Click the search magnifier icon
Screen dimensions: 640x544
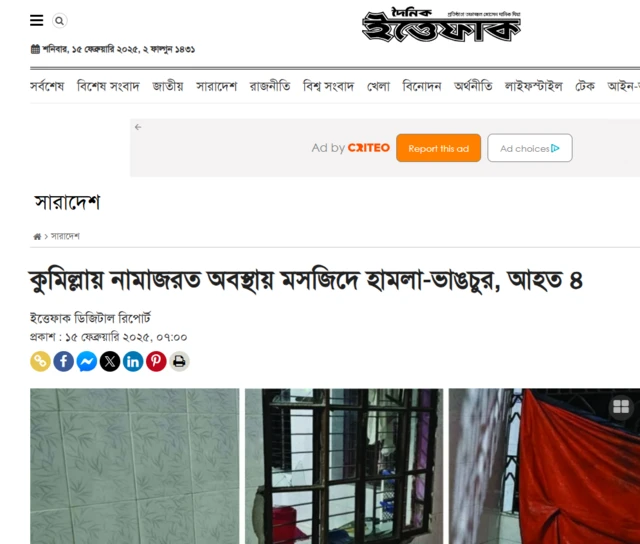click(x=60, y=21)
